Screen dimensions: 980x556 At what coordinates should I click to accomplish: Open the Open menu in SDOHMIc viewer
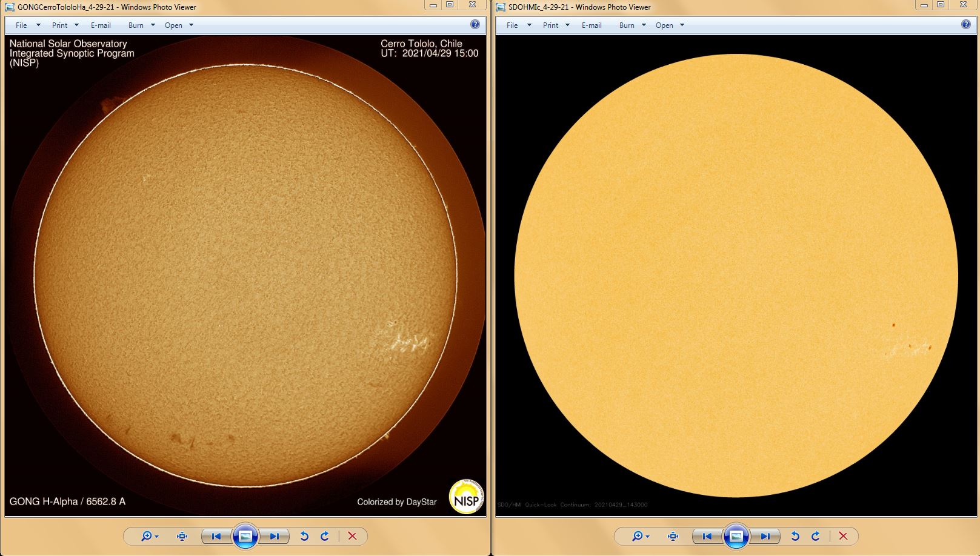pos(664,25)
